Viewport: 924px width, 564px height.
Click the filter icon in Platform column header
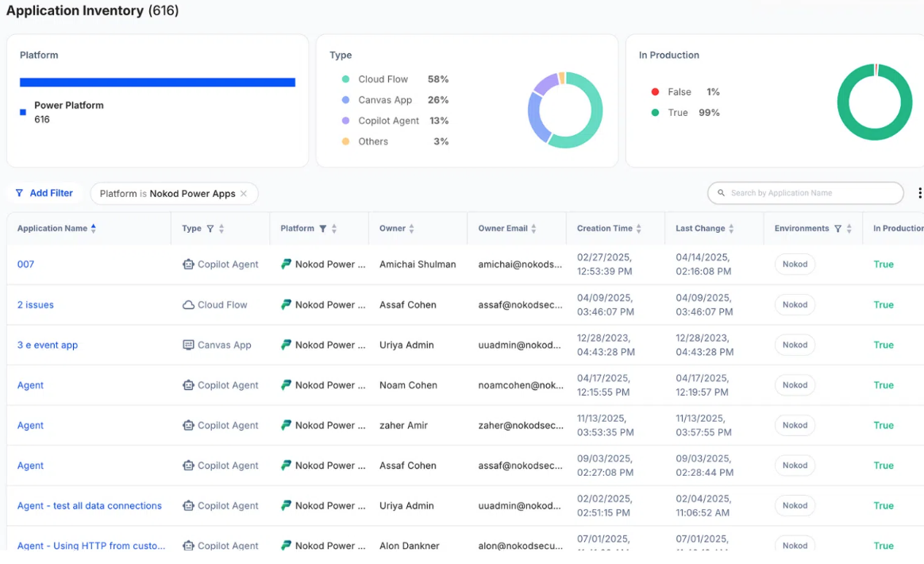(323, 229)
